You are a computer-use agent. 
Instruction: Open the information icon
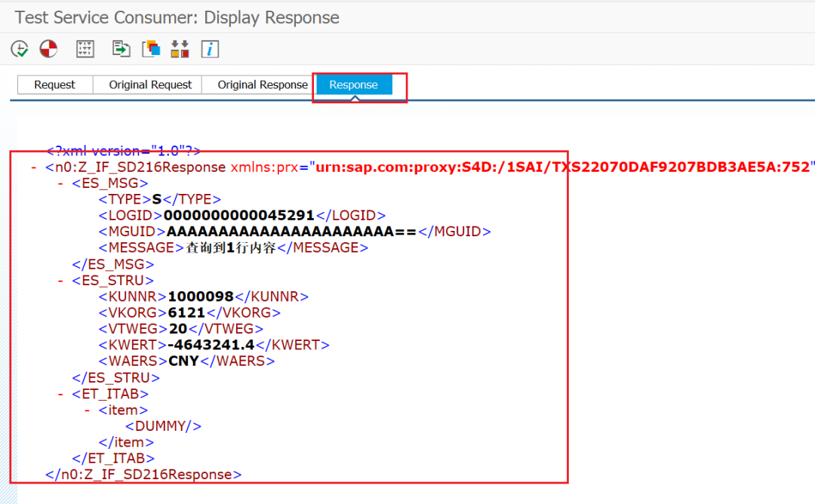pyautogui.click(x=210, y=49)
